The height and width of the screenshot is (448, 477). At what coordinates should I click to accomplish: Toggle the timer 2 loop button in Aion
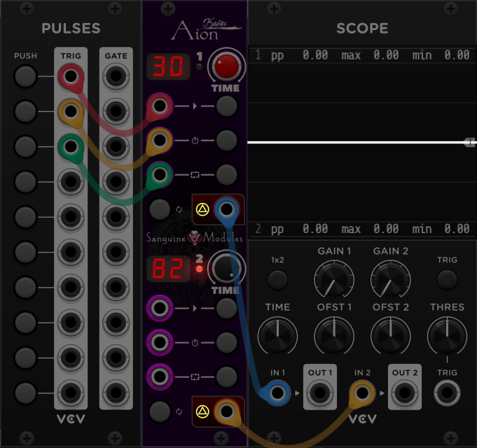(160, 410)
